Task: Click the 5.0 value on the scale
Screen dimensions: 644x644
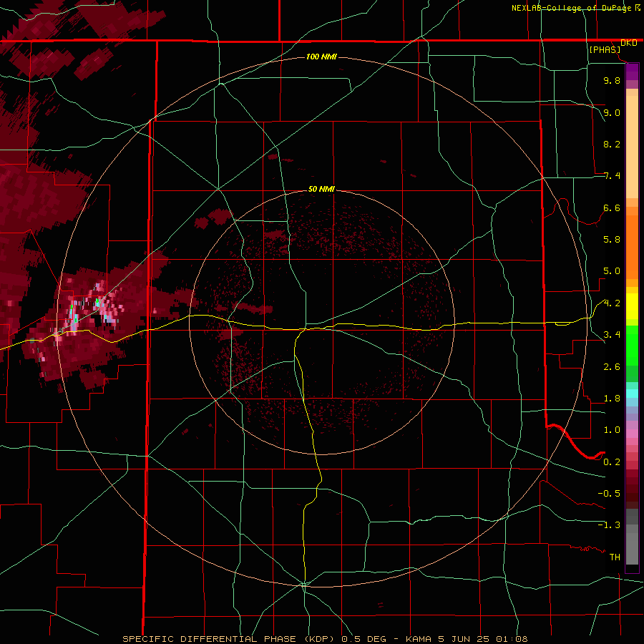Action: pos(612,271)
